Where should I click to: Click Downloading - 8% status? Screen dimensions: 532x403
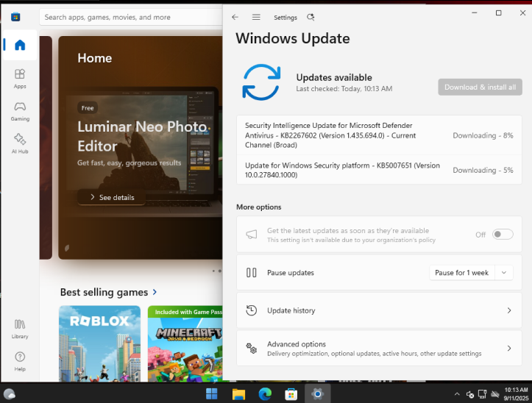(x=483, y=135)
